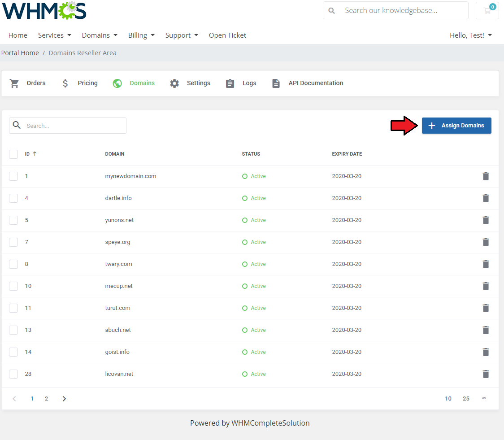
Task: Check the box for mynewdomain.com
Action: click(x=13, y=176)
